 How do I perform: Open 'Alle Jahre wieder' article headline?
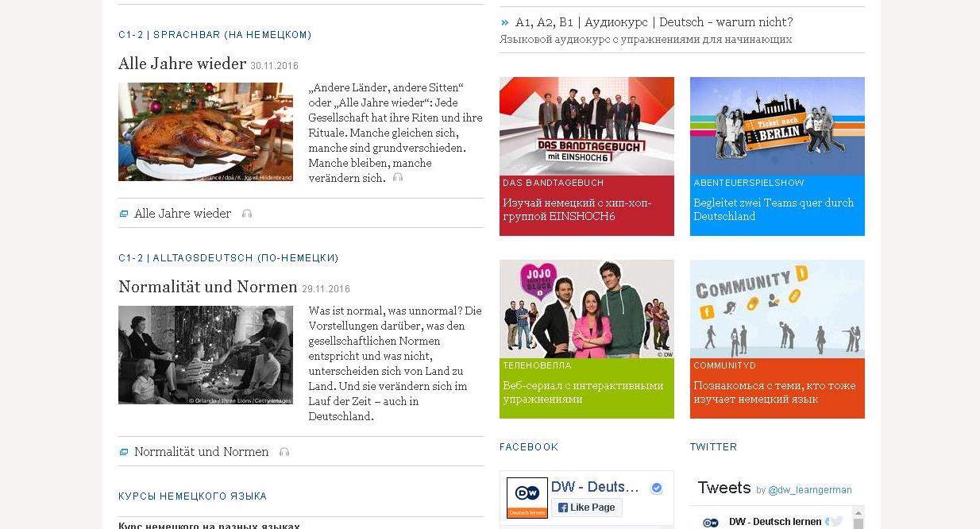tap(182, 64)
